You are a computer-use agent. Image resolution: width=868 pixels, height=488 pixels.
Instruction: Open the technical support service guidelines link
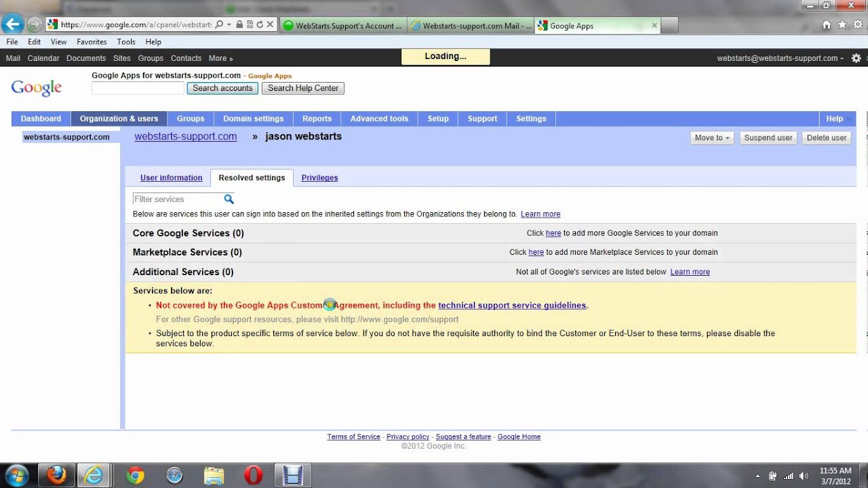click(512, 306)
